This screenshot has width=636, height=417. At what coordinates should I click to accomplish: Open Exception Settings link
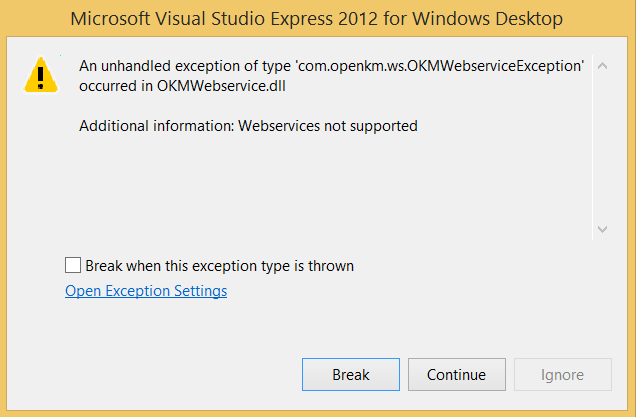[x=146, y=291]
